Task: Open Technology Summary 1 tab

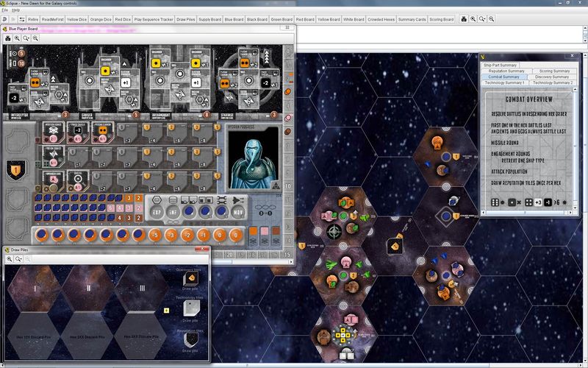Action: coord(504,82)
